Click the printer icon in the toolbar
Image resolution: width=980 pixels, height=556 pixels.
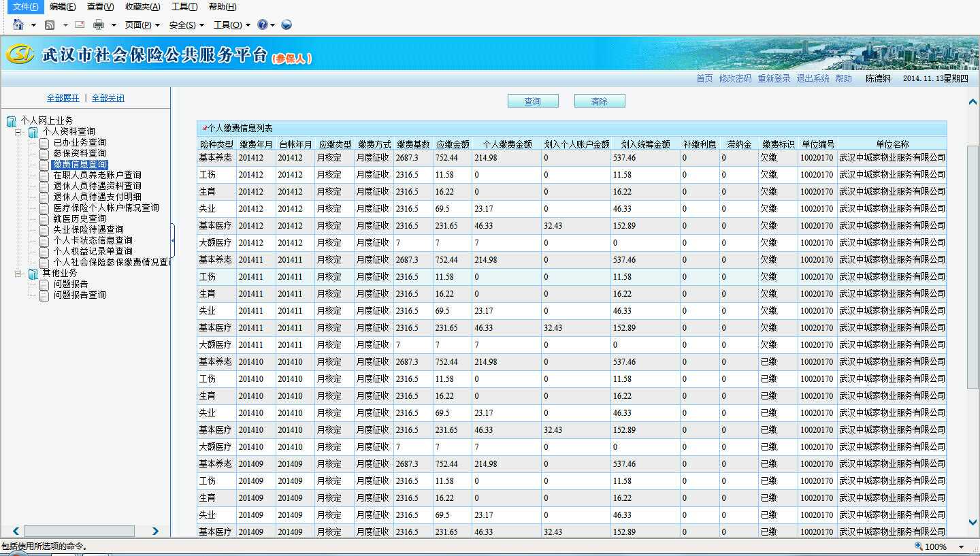coord(99,25)
